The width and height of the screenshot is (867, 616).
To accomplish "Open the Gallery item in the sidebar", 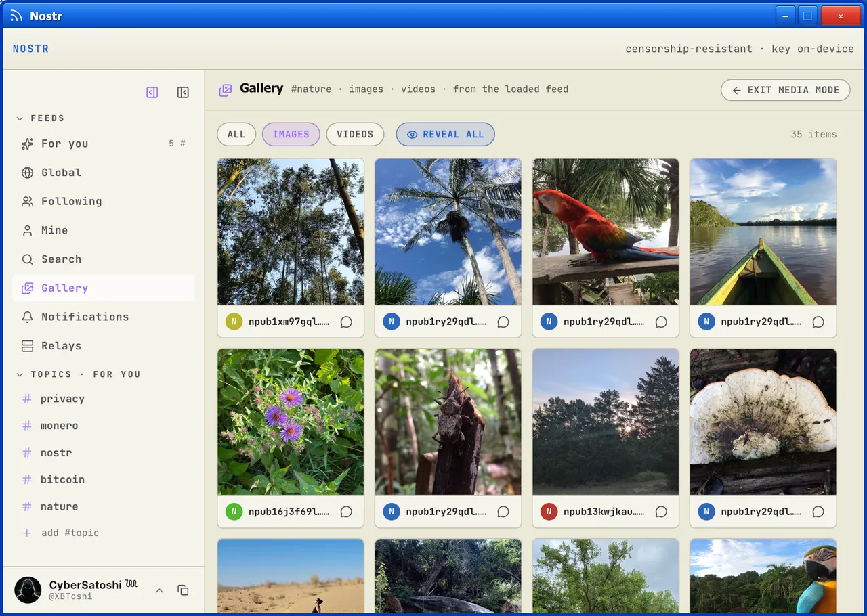I will [104, 288].
